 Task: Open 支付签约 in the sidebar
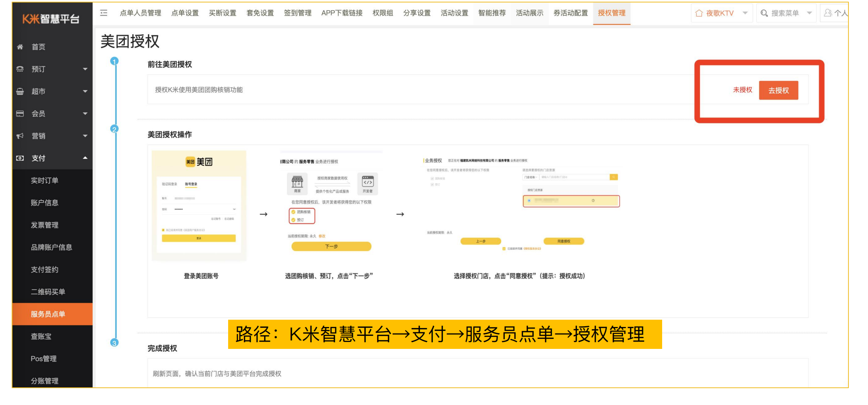click(x=45, y=270)
